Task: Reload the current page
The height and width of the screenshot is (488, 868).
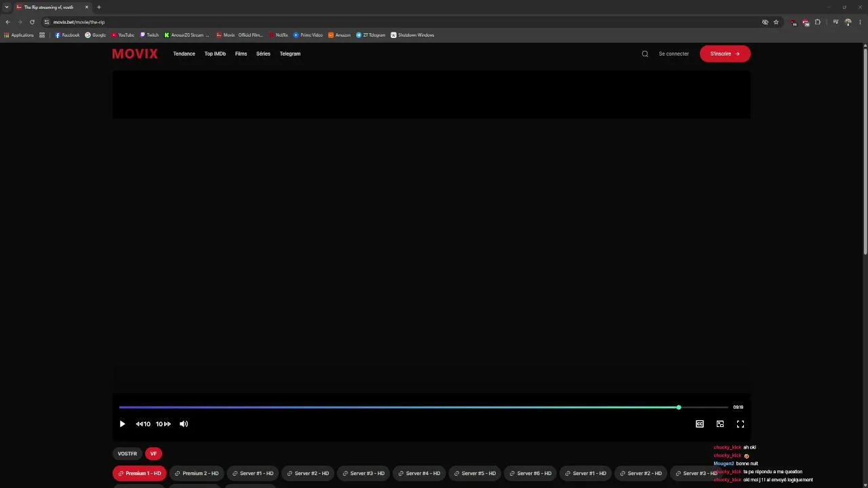Action: (32, 22)
